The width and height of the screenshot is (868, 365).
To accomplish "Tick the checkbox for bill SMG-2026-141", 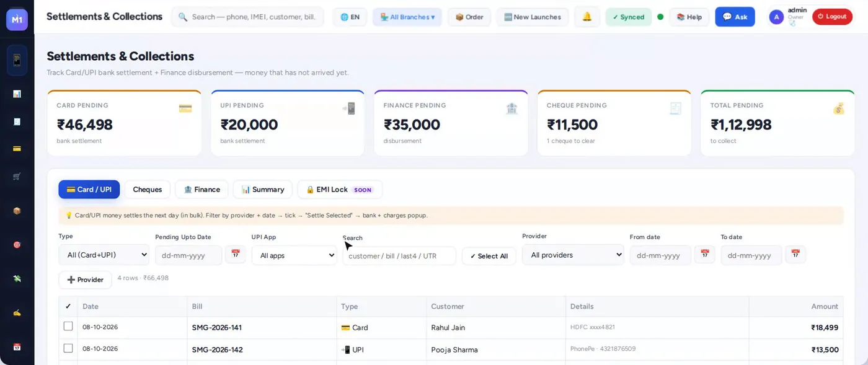I will (68, 327).
